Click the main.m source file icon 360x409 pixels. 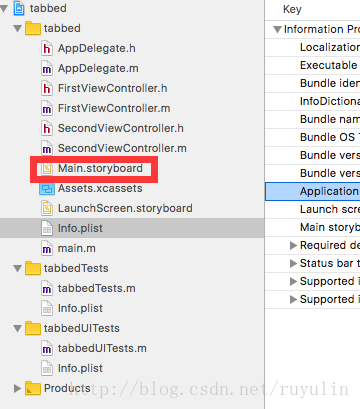[47, 248]
